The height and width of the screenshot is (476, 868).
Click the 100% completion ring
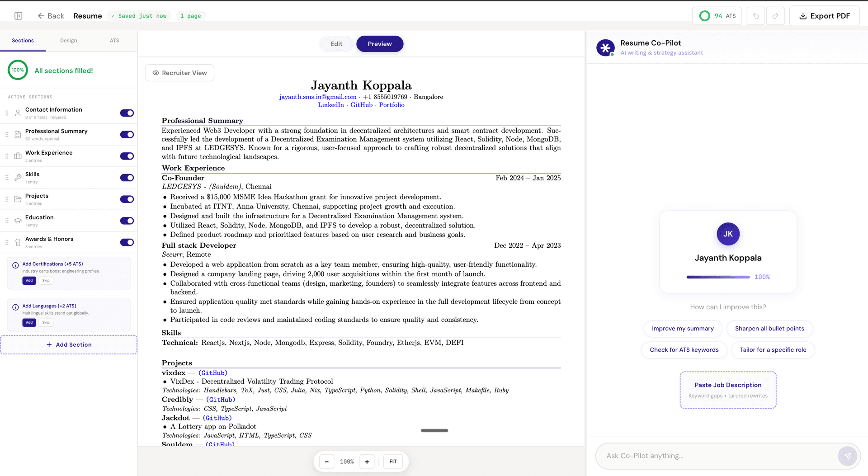pyautogui.click(x=18, y=70)
